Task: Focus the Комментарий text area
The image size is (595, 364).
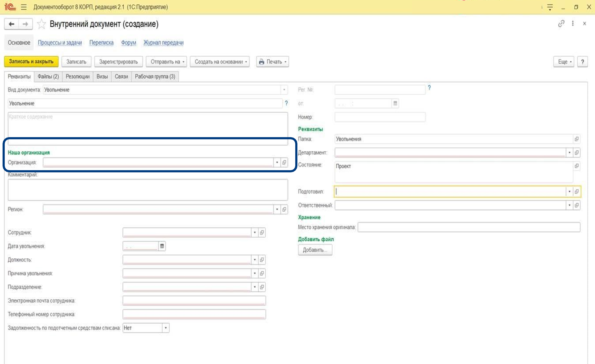Action: click(x=148, y=190)
